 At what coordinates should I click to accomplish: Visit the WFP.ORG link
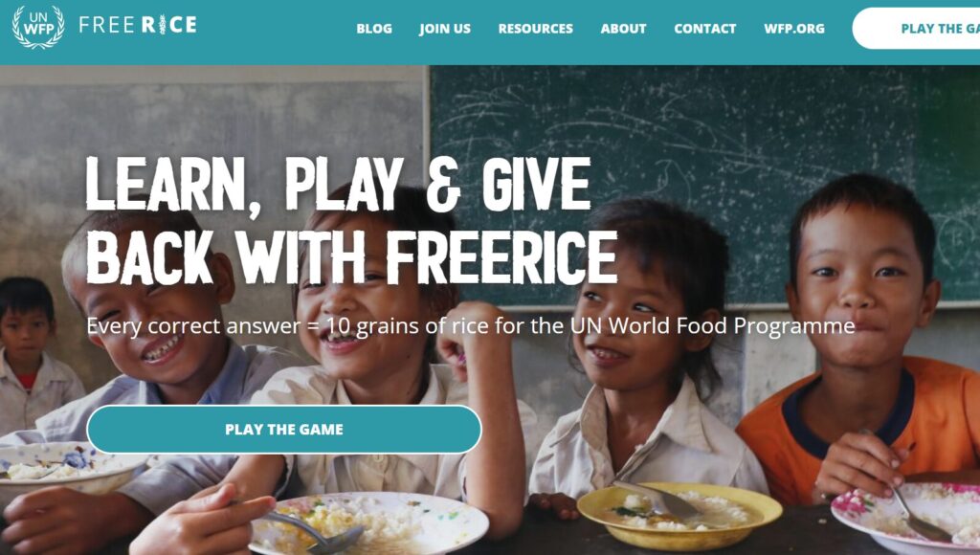794,29
